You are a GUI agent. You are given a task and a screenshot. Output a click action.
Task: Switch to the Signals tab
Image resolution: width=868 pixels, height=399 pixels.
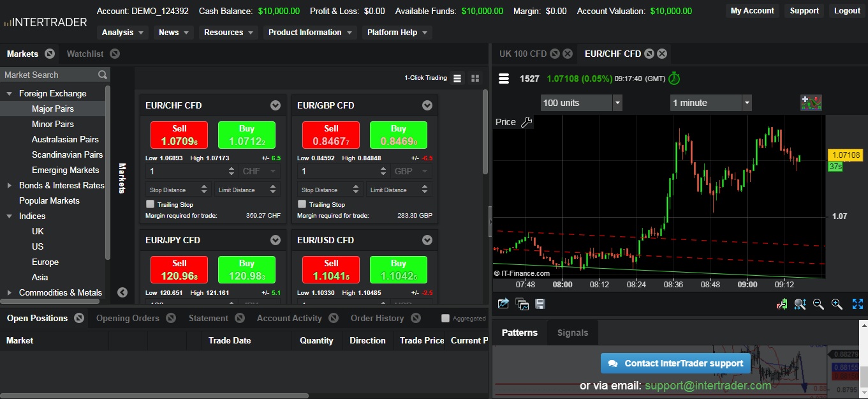[573, 333]
